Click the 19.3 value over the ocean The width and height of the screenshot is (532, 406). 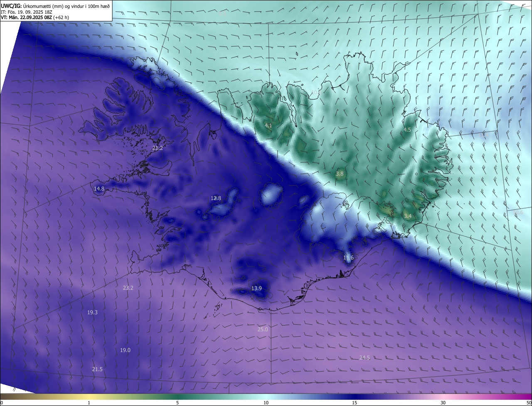(92, 313)
